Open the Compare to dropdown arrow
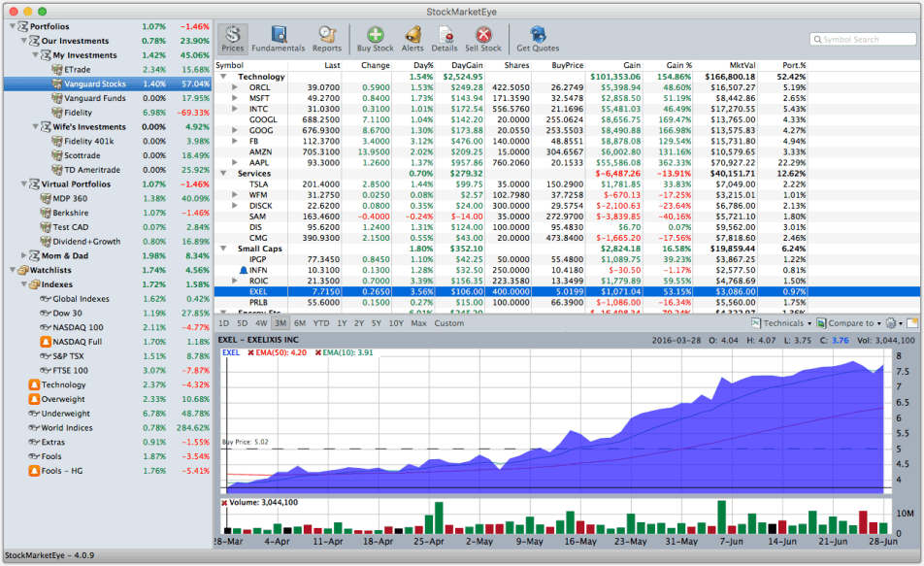The image size is (924, 566). point(878,323)
